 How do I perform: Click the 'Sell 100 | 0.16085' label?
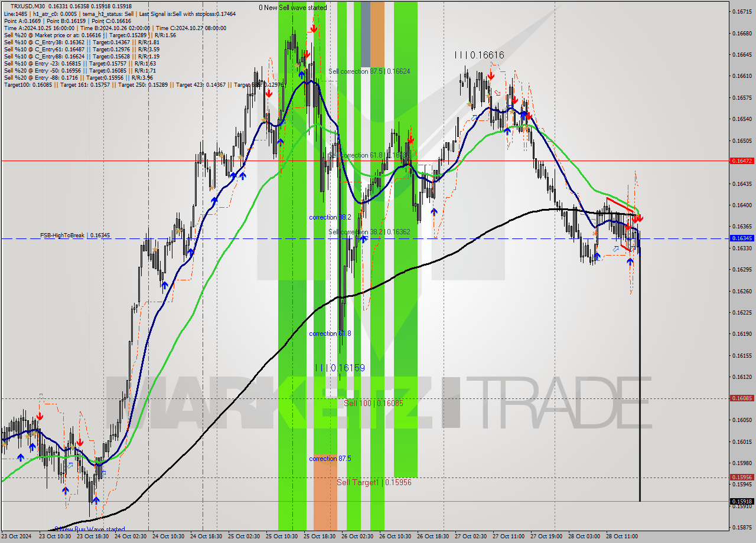pos(373,403)
